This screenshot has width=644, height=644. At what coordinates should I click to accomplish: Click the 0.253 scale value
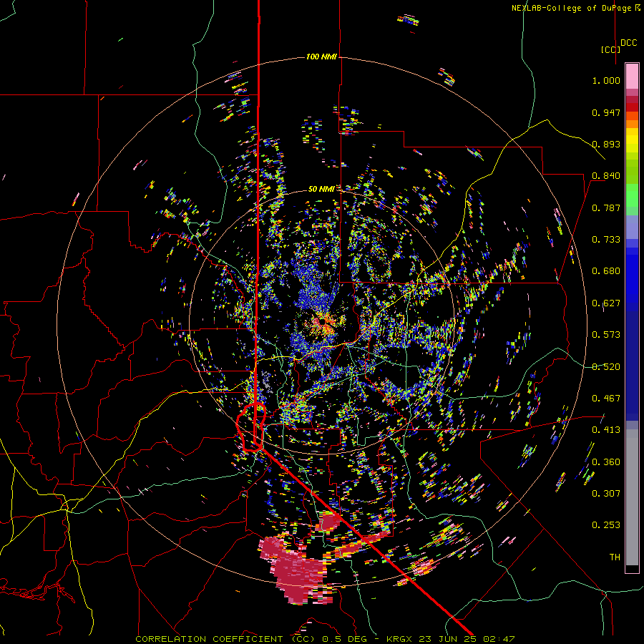[x=606, y=525]
